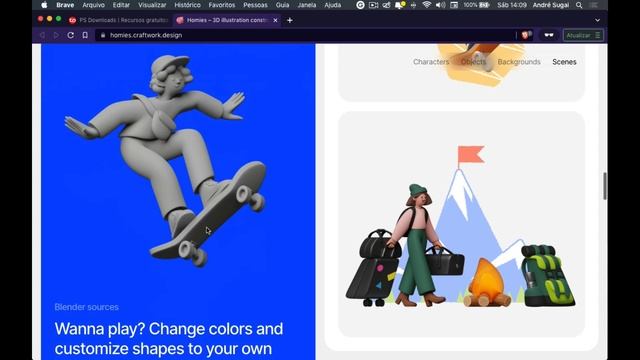The image size is (640, 360).
Task: Open Brave Shields lion icon
Action: pyautogui.click(x=526, y=36)
